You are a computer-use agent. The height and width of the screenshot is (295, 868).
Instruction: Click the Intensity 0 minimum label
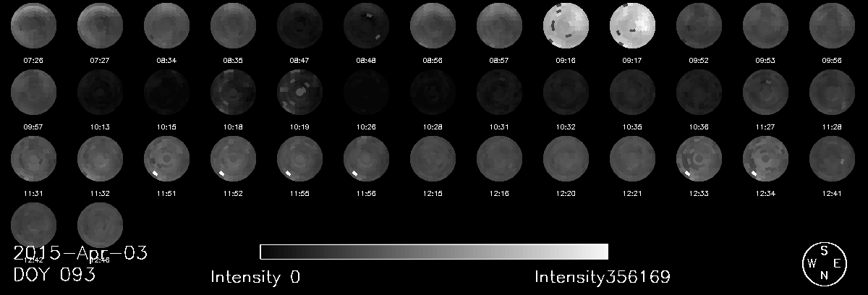[255, 277]
